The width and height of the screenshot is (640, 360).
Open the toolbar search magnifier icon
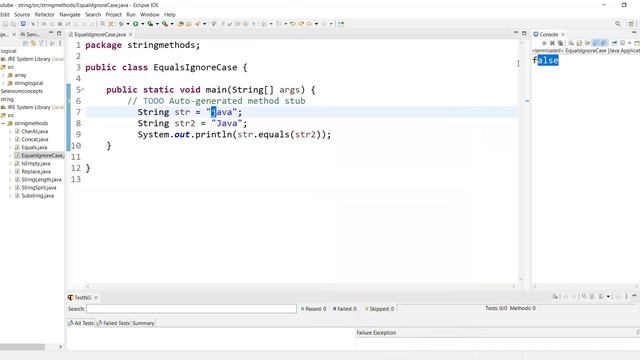pos(618,24)
